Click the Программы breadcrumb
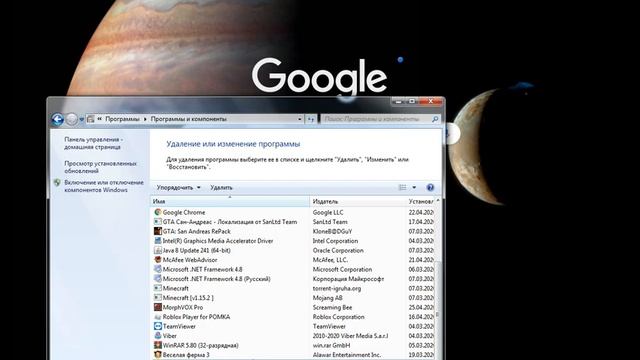Viewport: 640px width, 360px height. point(122,119)
